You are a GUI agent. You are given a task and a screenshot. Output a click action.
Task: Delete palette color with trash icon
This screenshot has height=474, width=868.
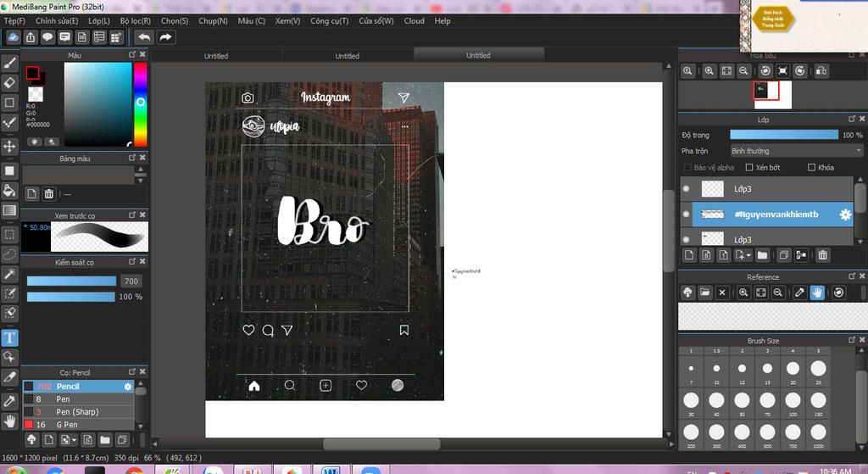pos(48,194)
